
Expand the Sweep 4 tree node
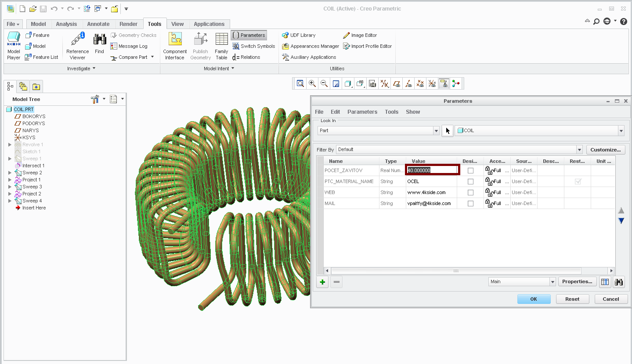click(10, 201)
